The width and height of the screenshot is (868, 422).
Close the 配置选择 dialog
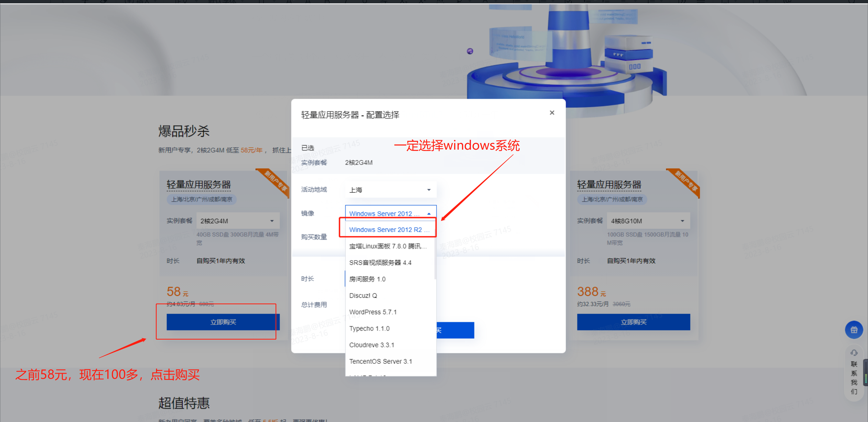pyautogui.click(x=552, y=113)
